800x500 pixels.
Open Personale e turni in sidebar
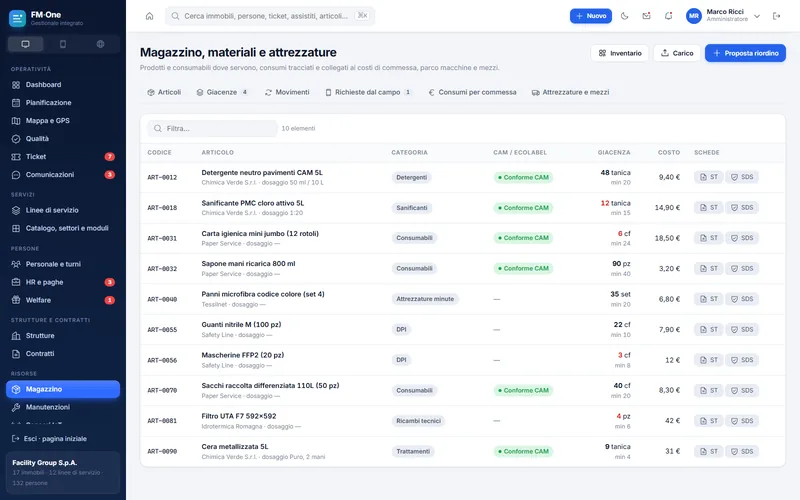click(x=63, y=264)
